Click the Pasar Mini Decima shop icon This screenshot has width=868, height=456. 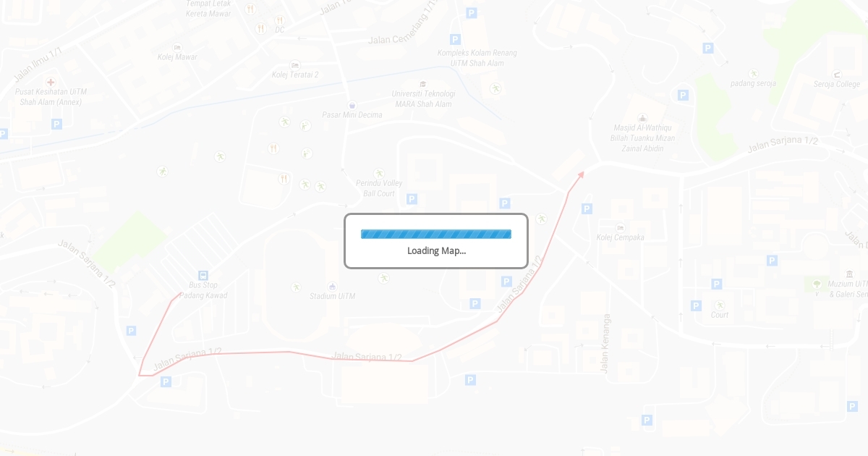pyautogui.click(x=352, y=106)
